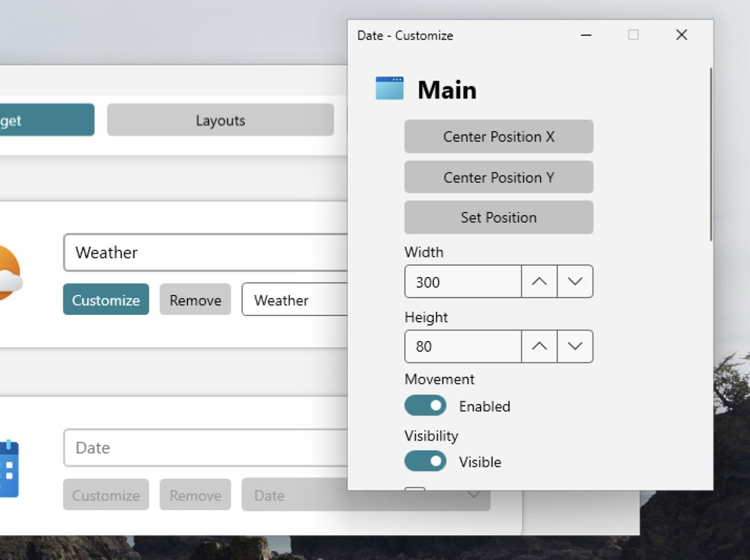Screen dimensions: 750x560
Task: Click the Main window icon
Action: coord(389,89)
